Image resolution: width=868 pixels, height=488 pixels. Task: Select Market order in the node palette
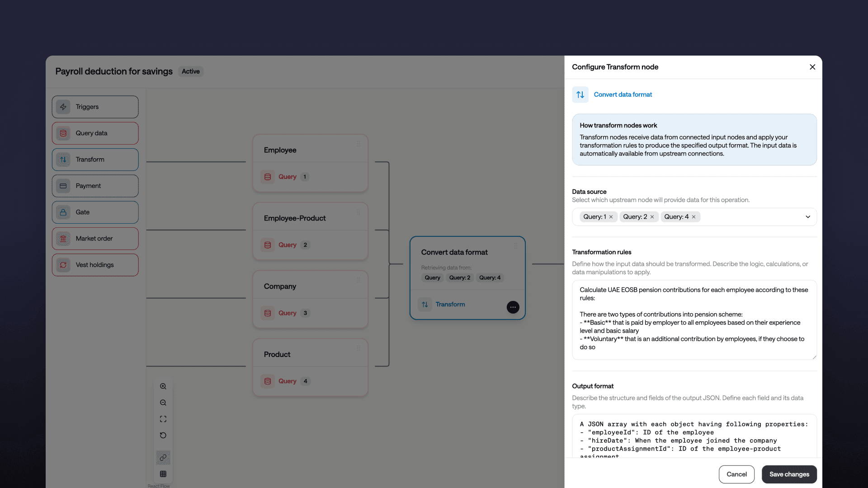(95, 239)
